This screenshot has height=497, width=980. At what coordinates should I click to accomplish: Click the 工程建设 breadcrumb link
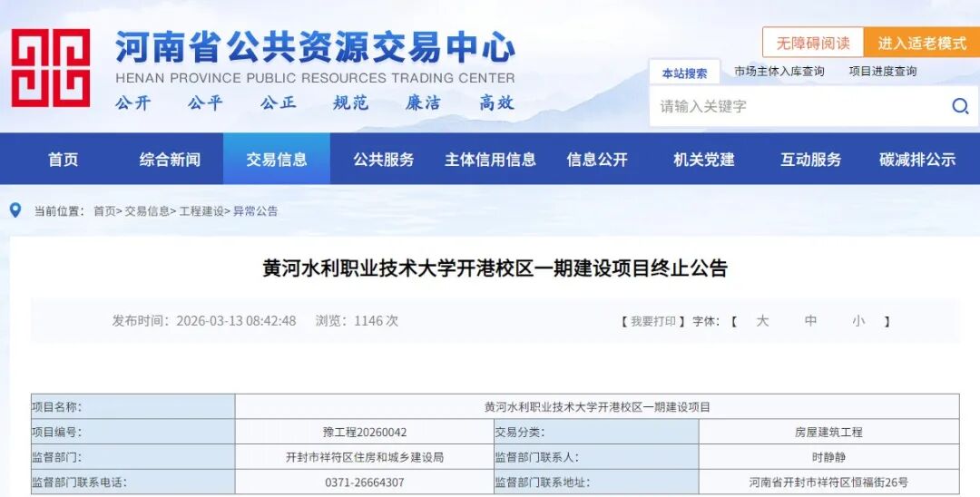click(201, 211)
